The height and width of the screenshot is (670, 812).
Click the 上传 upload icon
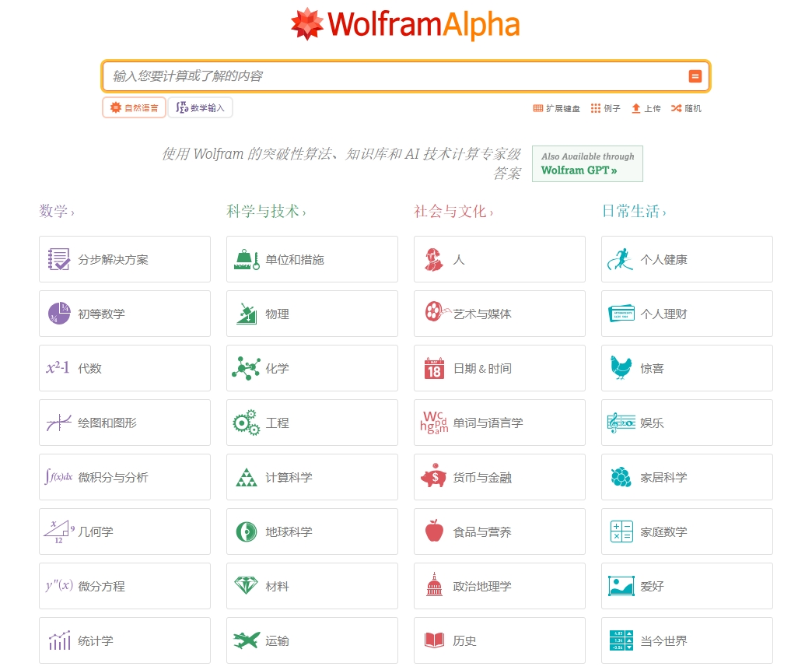click(x=635, y=108)
